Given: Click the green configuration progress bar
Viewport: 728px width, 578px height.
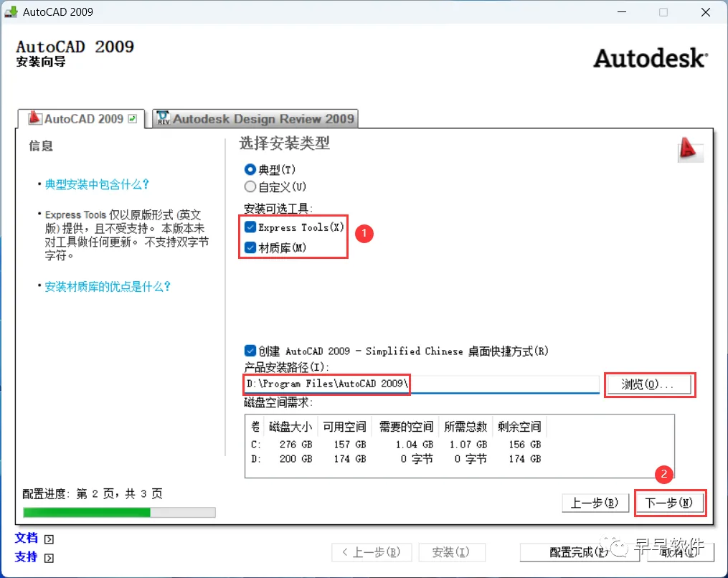Looking at the screenshot, I should [x=119, y=513].
